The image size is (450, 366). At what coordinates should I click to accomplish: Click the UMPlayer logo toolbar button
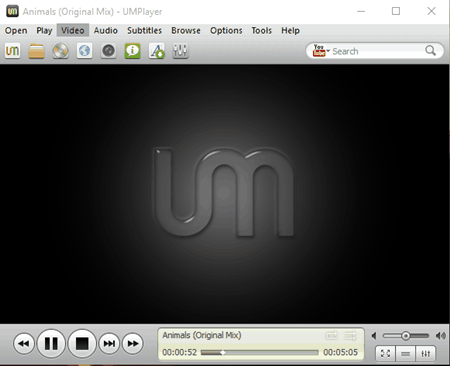click(13, 51)
